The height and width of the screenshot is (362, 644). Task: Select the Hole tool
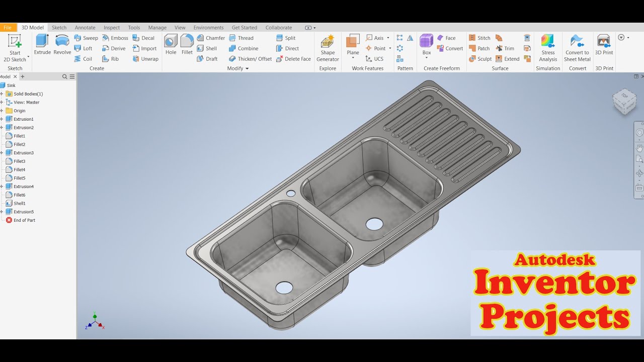pos(171,45)
